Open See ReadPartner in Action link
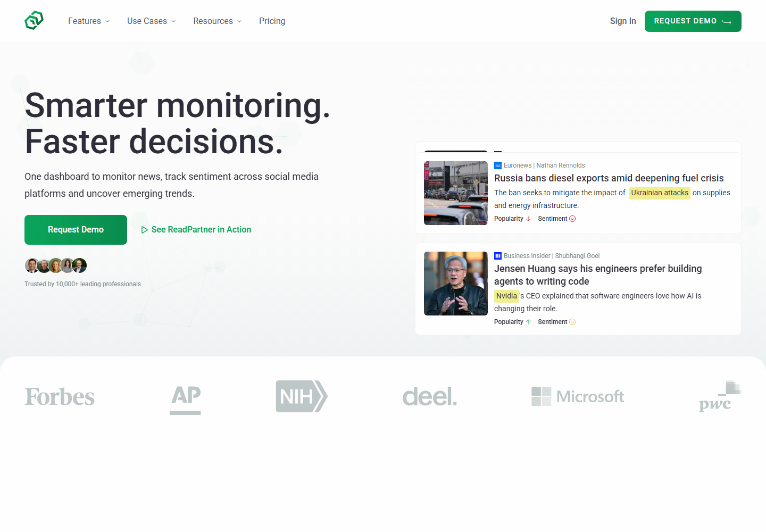The height and width of the screenshot is (532, 766). [196, 230]
